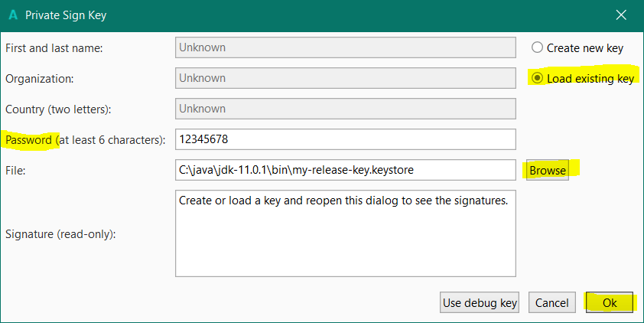Click the First and last name field
644x323 pixels.
click(345, 47)
